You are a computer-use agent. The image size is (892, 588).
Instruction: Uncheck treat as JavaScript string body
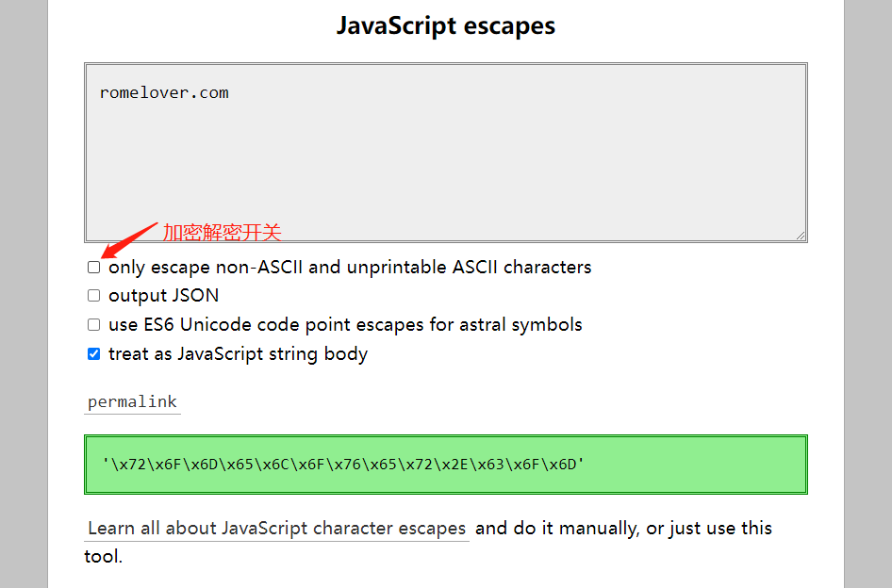tap(93, 354)
